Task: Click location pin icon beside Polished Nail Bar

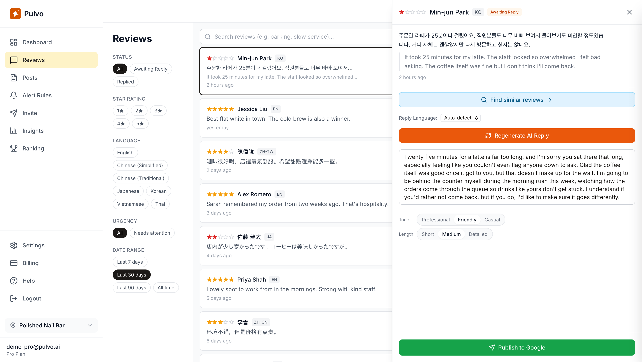Action: point(13,325)
